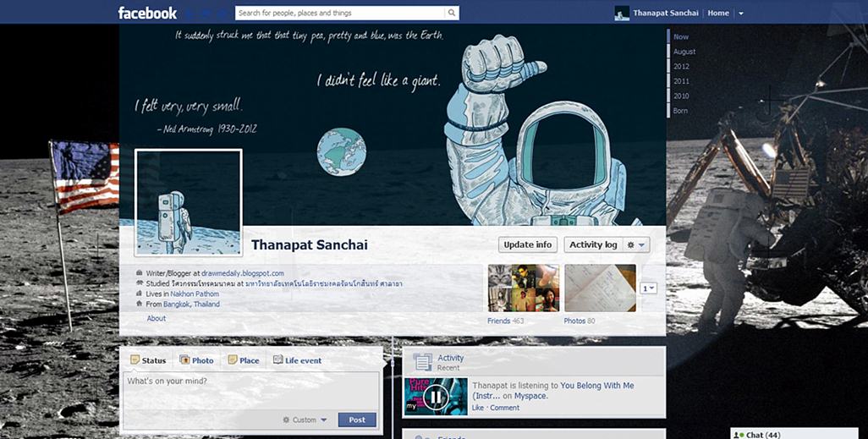Jump to Born on the timeline
The width and height of the screenshot is (868, 439).
[x=680, y=111]
